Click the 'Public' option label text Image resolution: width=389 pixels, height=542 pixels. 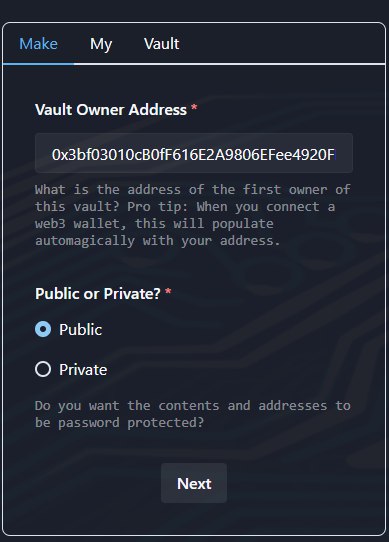pos(81,329)
